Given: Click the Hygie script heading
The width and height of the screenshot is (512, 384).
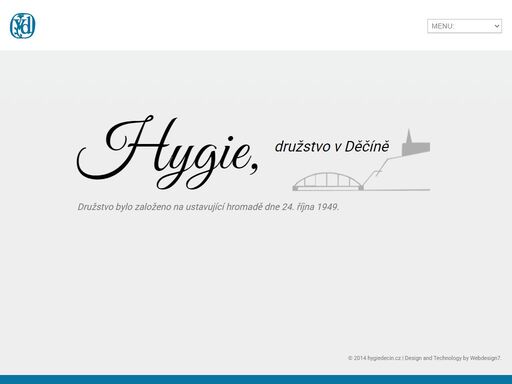Looking at the screenshot, I should click(168, 152).
